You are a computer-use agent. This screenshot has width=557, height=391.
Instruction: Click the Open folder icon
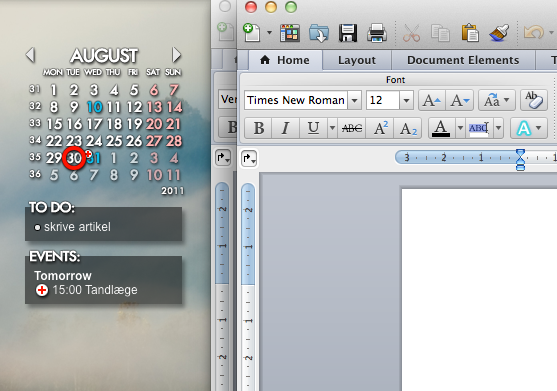point(319,33)
